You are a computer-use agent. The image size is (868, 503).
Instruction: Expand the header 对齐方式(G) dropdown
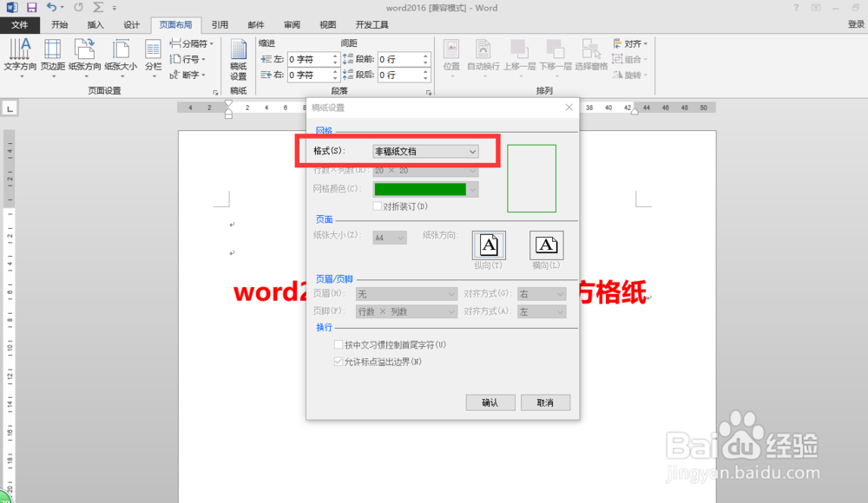pyautogui.click(x=560, y=294)
